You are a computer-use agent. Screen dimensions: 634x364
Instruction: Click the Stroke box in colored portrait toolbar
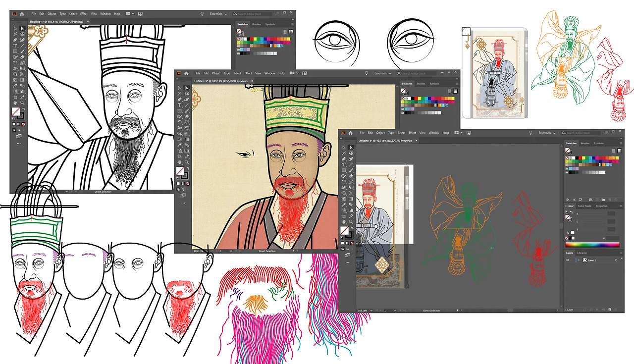[x=184, y=175]
